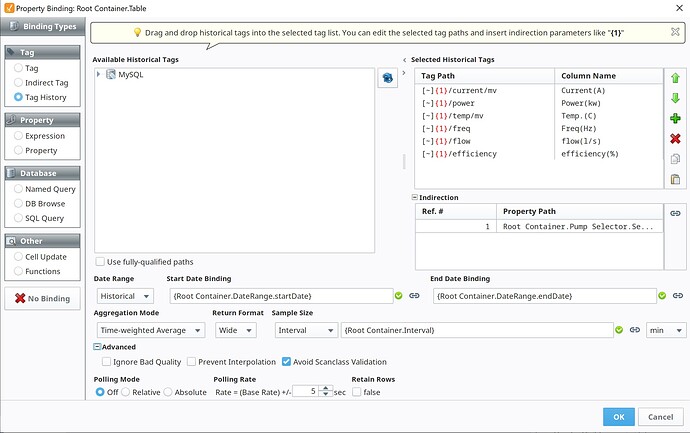Click green validity check for Interval field
The width and height of the screenshot is (690, 433).
tap(619, 330)
